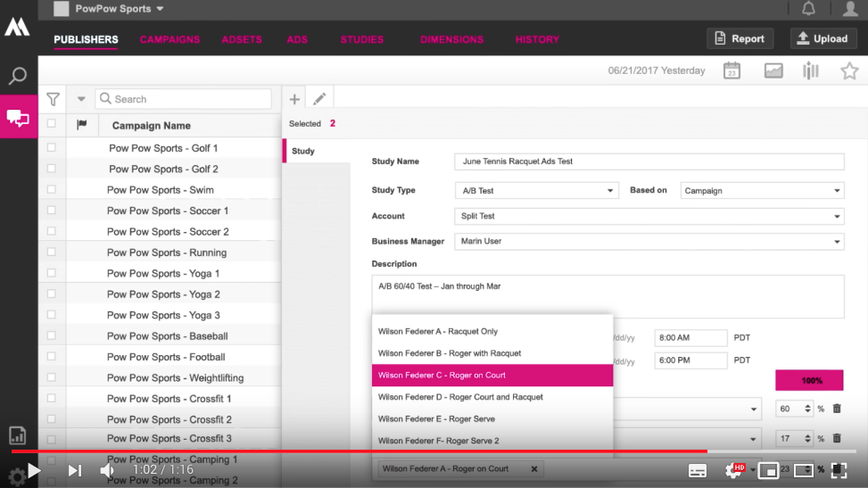Open the notifications bell
This screenshot has height=488, width=868.
(x=808, y=8)
